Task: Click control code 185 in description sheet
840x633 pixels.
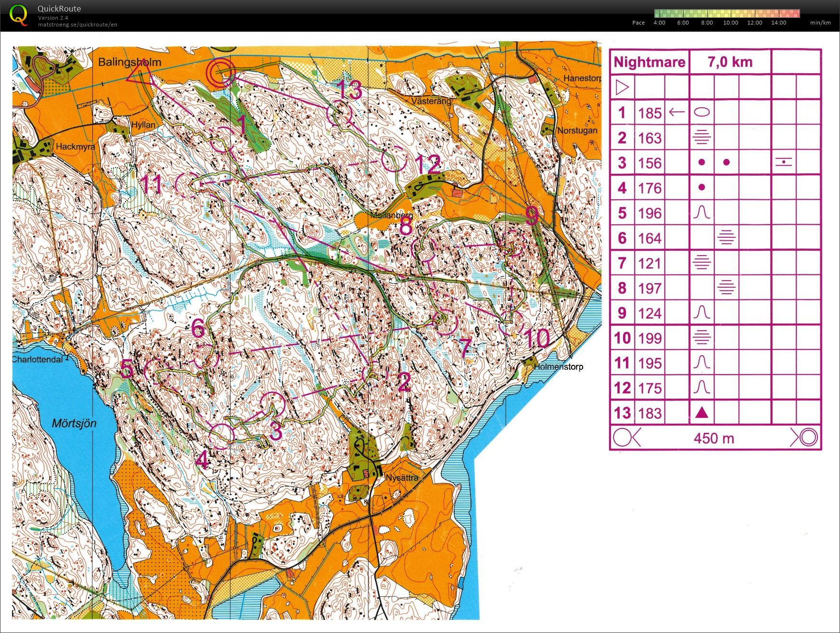Action: click(649, 113)
